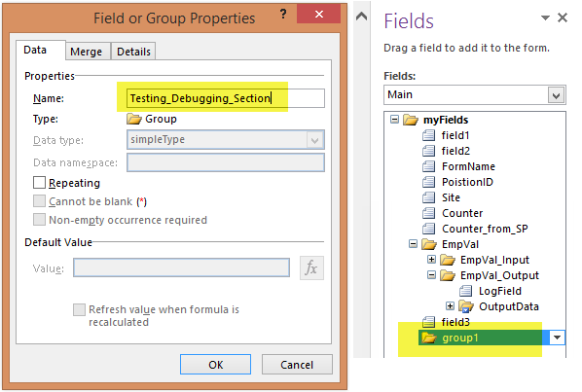
Task: Open the Main data source dropdown
Action: pyautogui.click(x=556, y=95)
